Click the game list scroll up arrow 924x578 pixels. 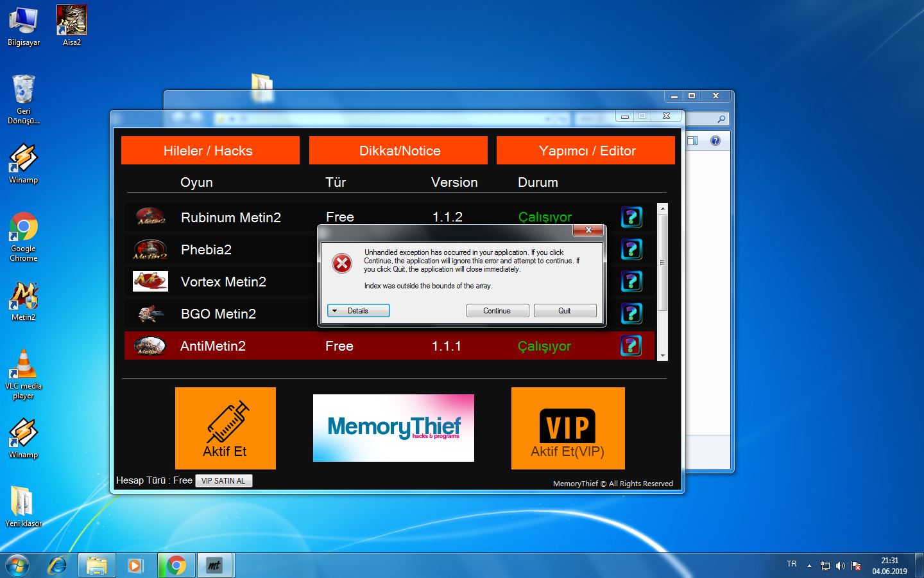tap(663, 209)
